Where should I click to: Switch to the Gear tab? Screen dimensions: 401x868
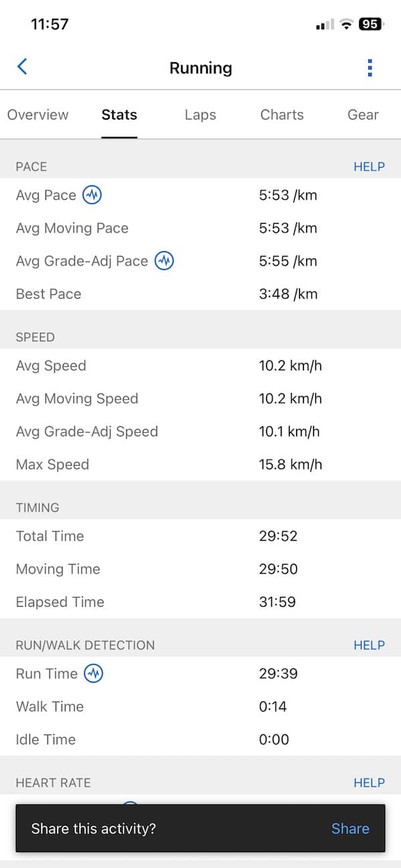coord(363,115)
